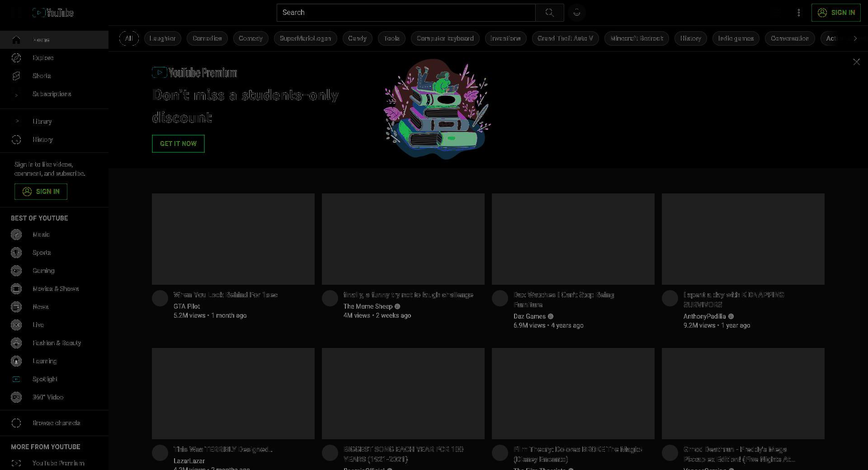Select the Comedies filter chip
This screenshot has width=868, height=470.
(207, 38)
